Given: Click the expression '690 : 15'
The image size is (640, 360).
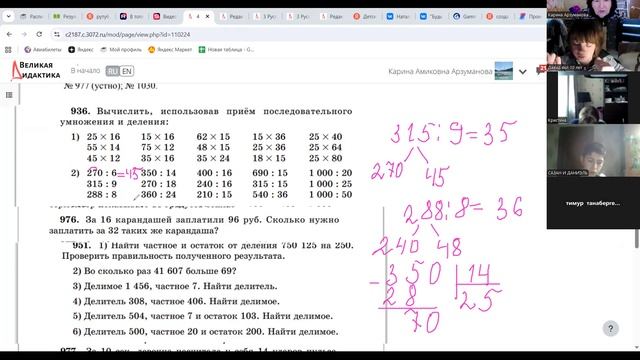Looking at the screenshot, I should tap(270, 173).
